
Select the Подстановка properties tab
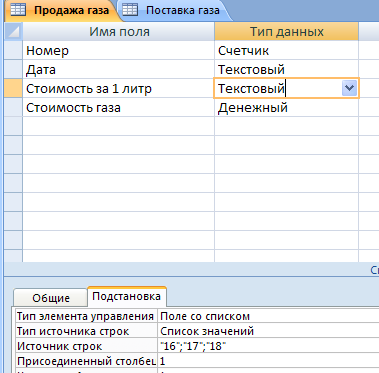(x=127, y=296)
